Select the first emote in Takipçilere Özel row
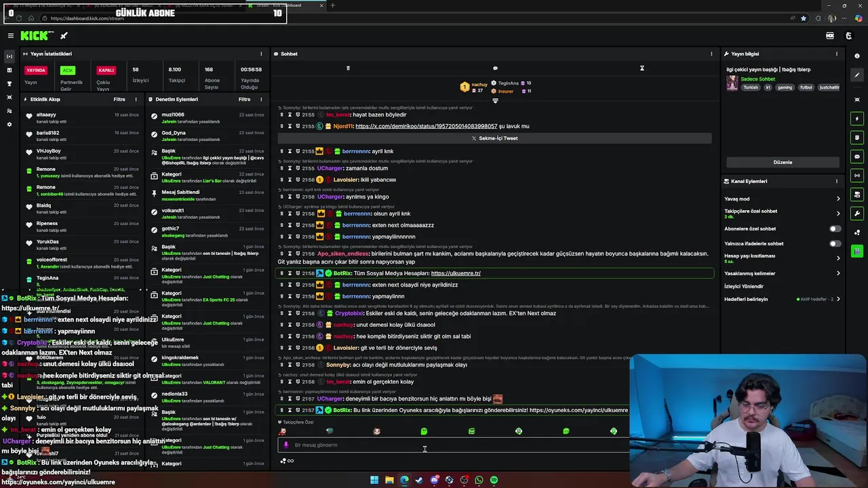The width and height of the screenshot is (868, 488). tap(282, 431)
